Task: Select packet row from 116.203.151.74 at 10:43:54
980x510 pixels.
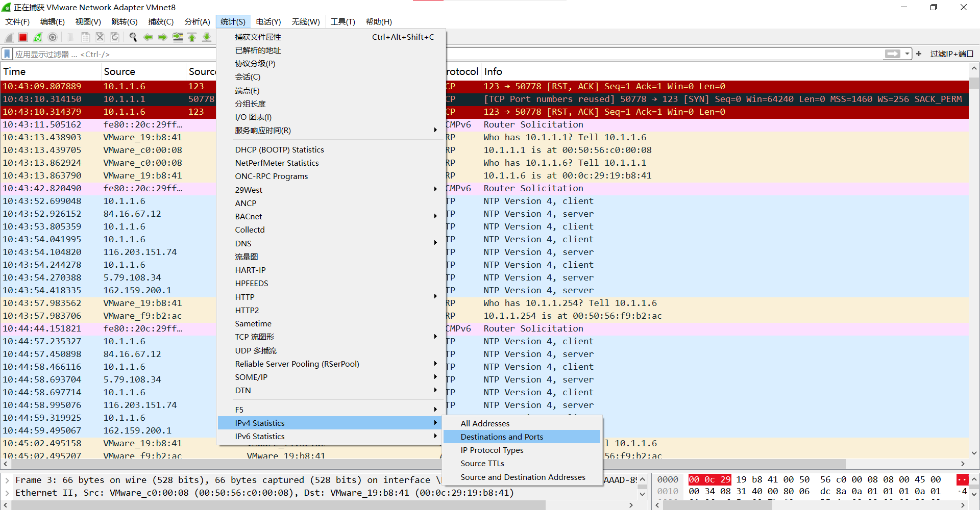Action: 485,252
